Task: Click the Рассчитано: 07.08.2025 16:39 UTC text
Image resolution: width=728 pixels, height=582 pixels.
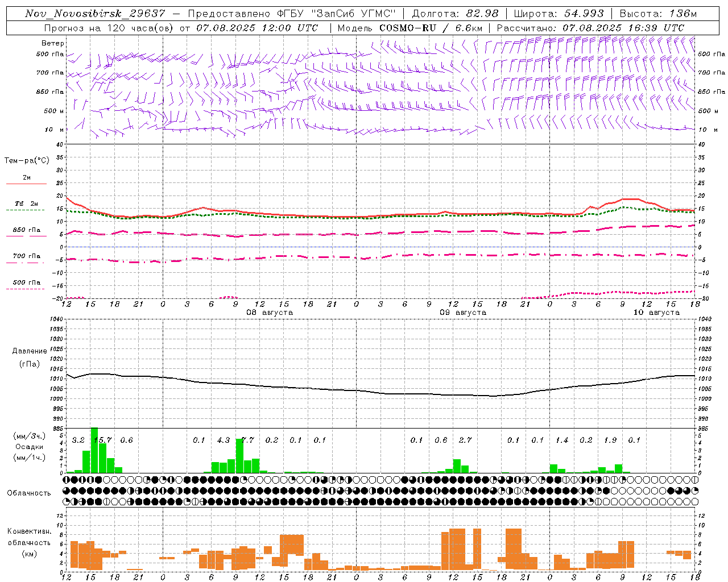Action: [590, 28]
